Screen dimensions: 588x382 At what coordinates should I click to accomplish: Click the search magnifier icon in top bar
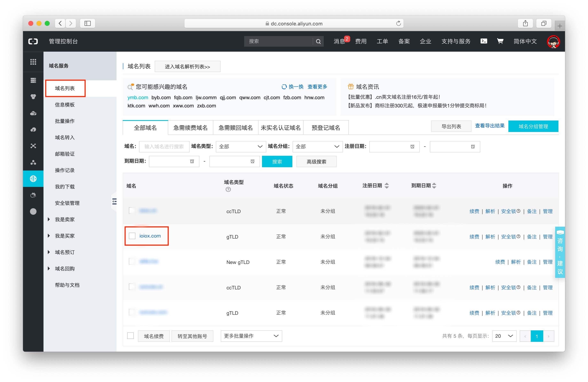[x=318, y=41]
